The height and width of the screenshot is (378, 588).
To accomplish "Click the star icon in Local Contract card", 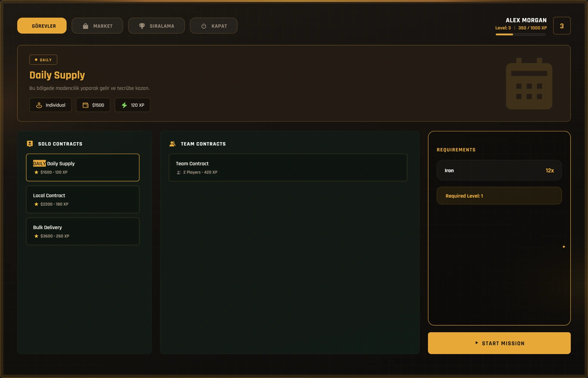I will point(36,204).
